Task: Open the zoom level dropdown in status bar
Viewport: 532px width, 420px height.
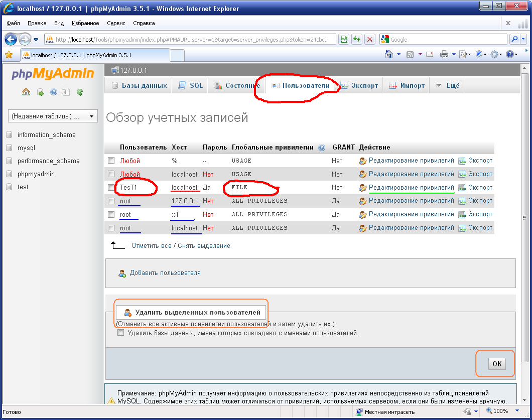Action: pyautogui.click(x=517, y=411)
